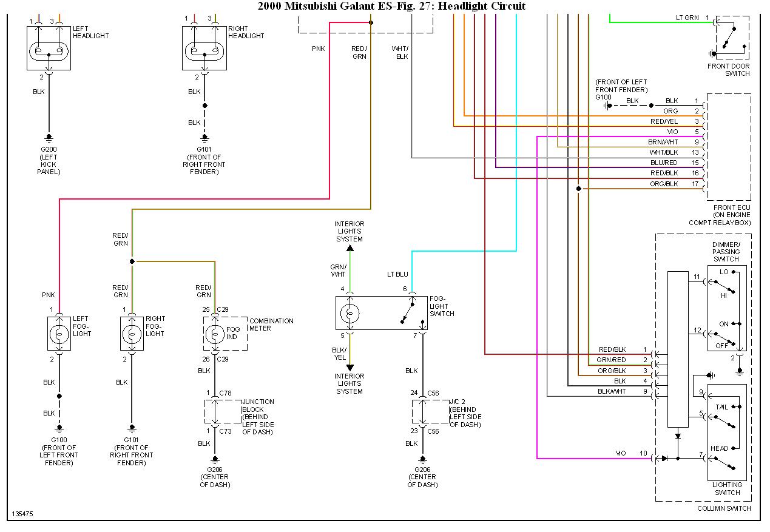Click the G100 ground symbol near front ECU
This screenshot has width=770, height=532.
click(607, 106)
